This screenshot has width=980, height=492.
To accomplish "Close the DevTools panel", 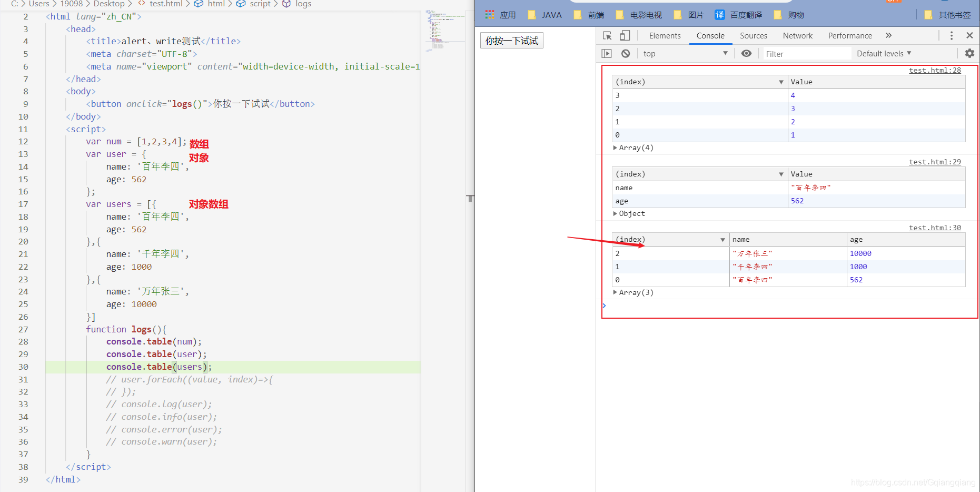I will pos(969,35).
